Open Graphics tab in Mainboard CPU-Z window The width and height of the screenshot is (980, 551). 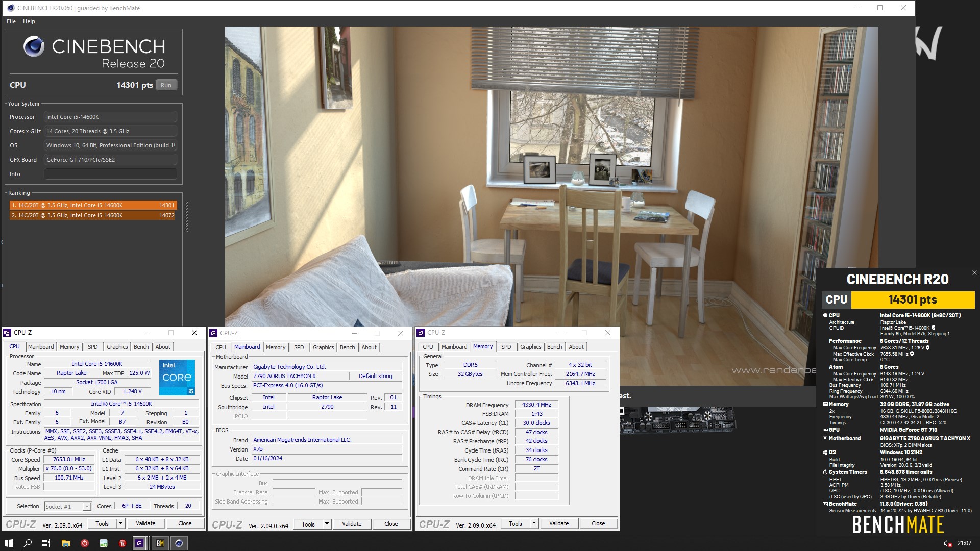click(324, 347)
